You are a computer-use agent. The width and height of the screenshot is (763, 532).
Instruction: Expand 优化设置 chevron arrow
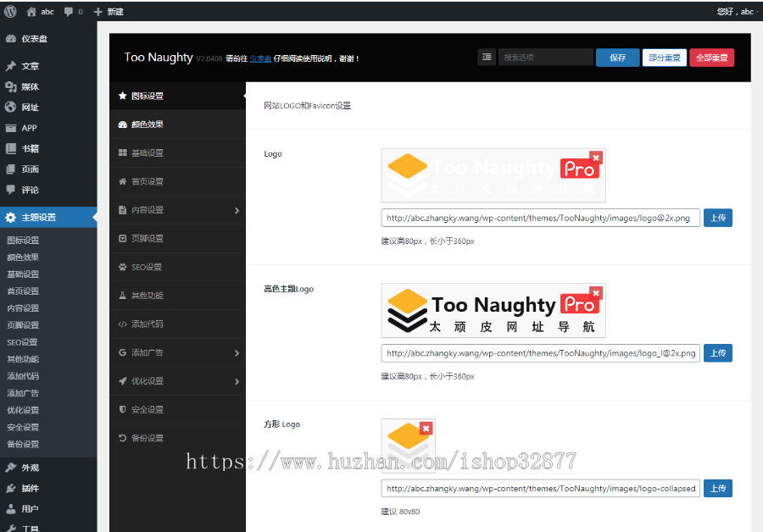pyautogui.click(x=237, y=382)
